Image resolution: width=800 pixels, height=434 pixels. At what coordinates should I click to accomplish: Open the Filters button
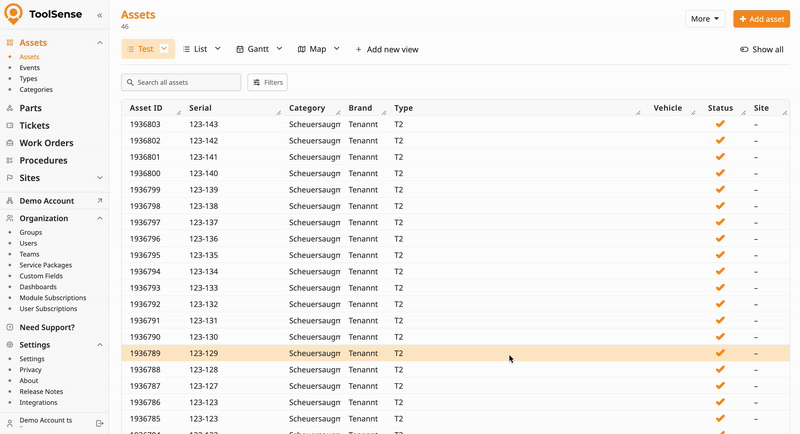(267, 82)
